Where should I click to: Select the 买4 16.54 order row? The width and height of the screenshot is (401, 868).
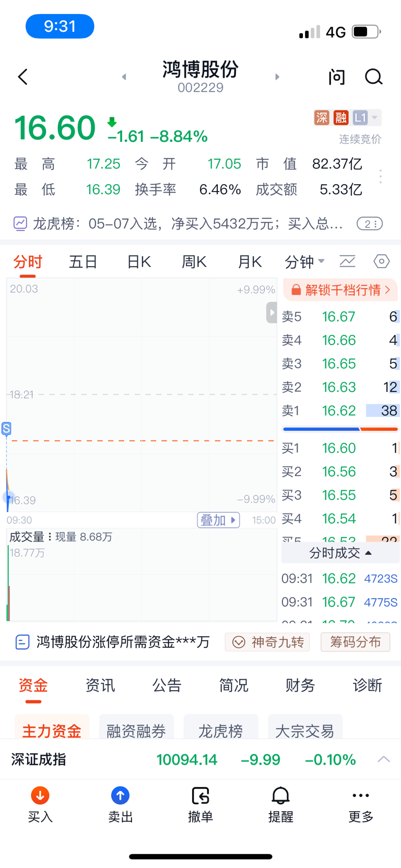[340, 519]
